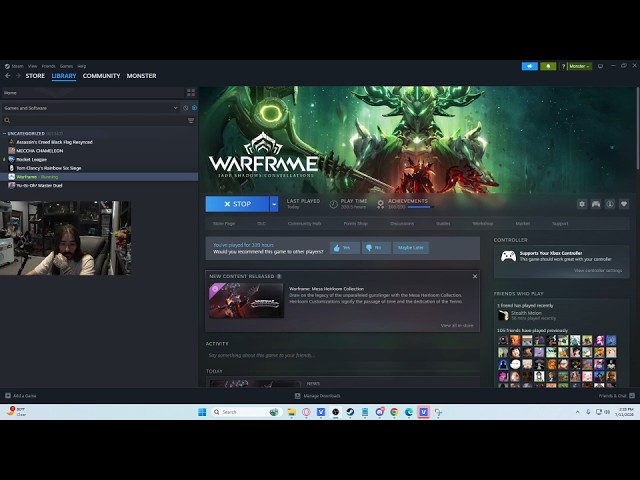Toggle the favorite heart icon

(624, 204)
